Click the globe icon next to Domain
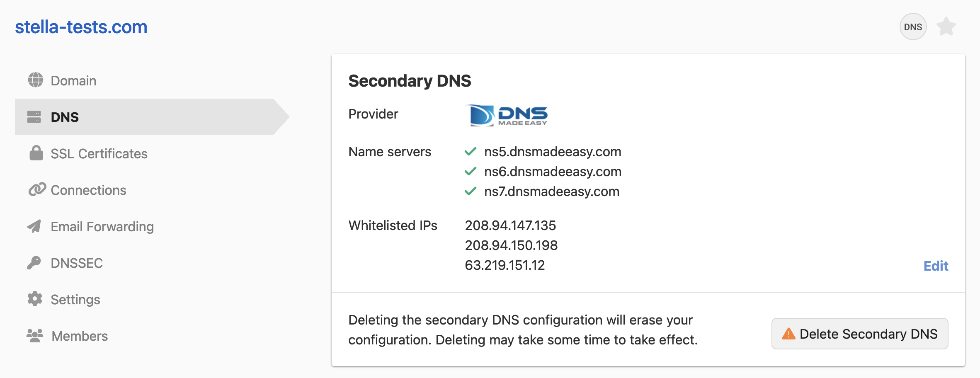 point(36,80)
